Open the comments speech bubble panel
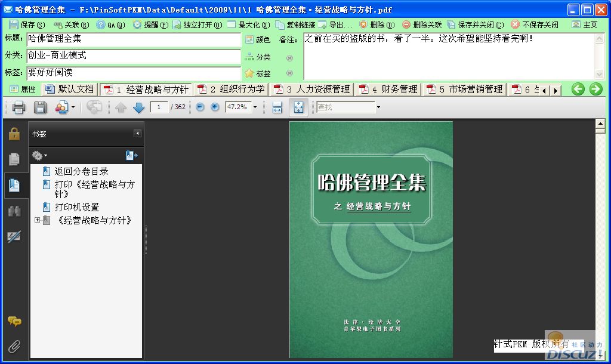This screenshot has height=364, width=611. point(14,322)
